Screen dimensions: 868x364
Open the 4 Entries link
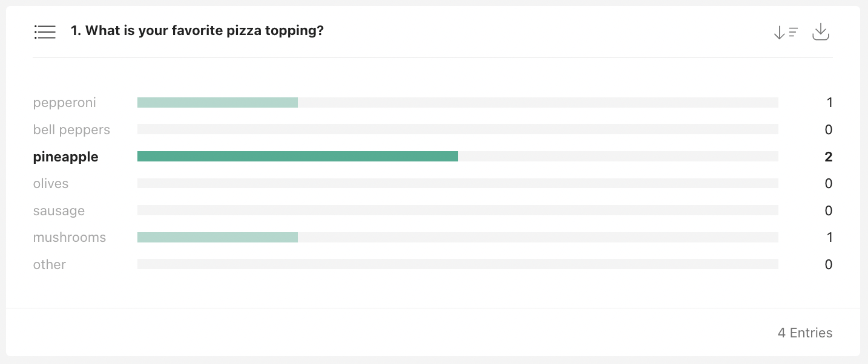tap(805, 333)
